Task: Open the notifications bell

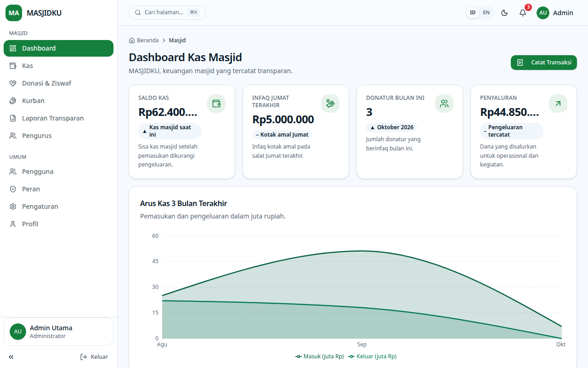Action: [x=523, y=13]
